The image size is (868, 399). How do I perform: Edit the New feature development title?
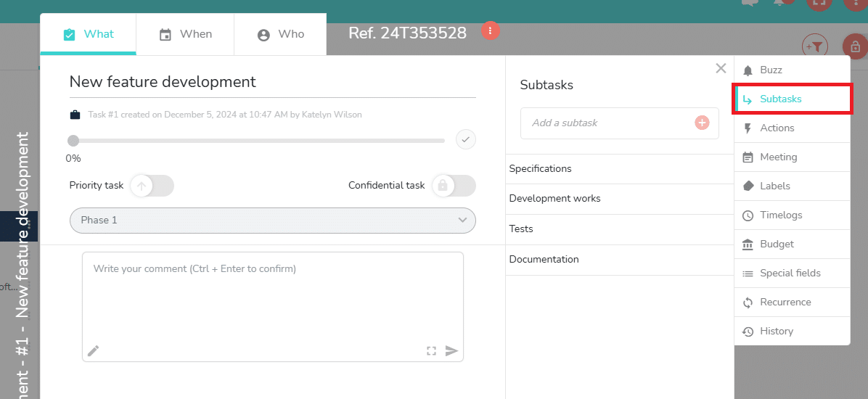272,82
